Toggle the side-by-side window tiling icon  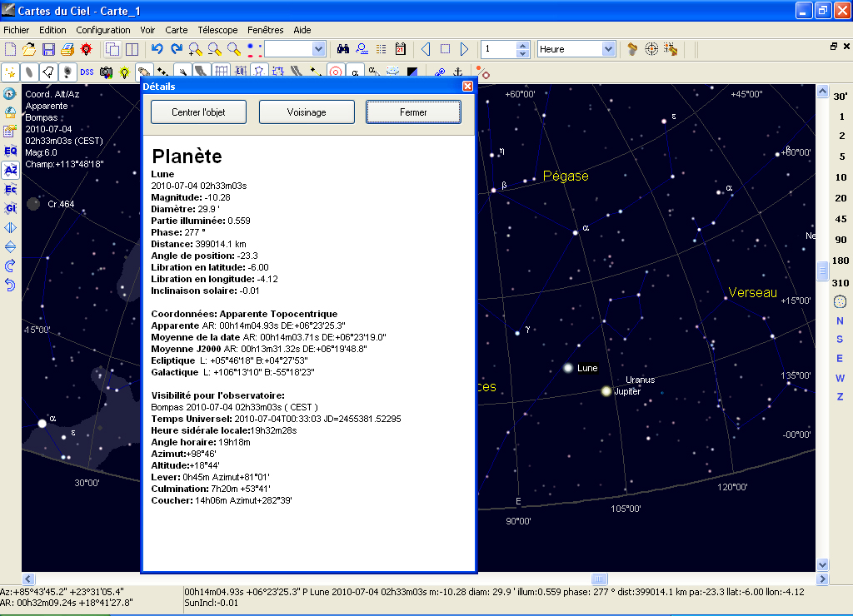pyautogui.click(x=132, y=49)
